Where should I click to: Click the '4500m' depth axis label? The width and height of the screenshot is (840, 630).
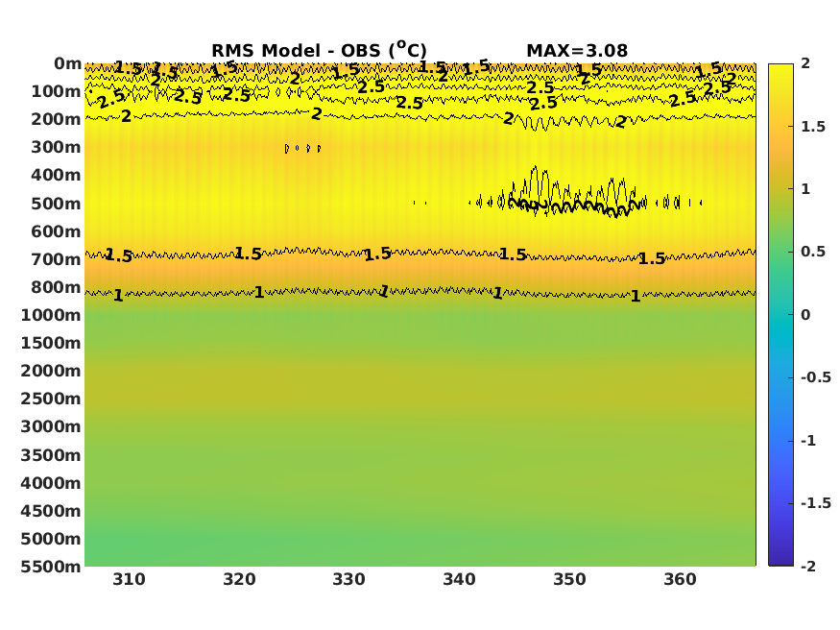pos(51,512)
